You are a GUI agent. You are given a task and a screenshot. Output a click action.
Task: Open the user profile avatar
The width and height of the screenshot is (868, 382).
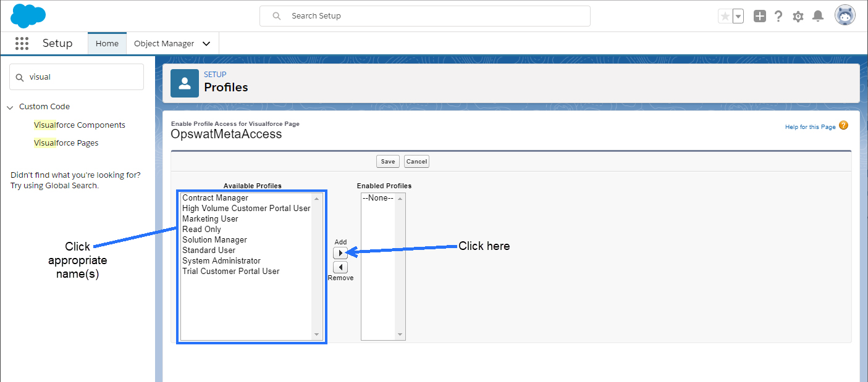pos(845,15)
